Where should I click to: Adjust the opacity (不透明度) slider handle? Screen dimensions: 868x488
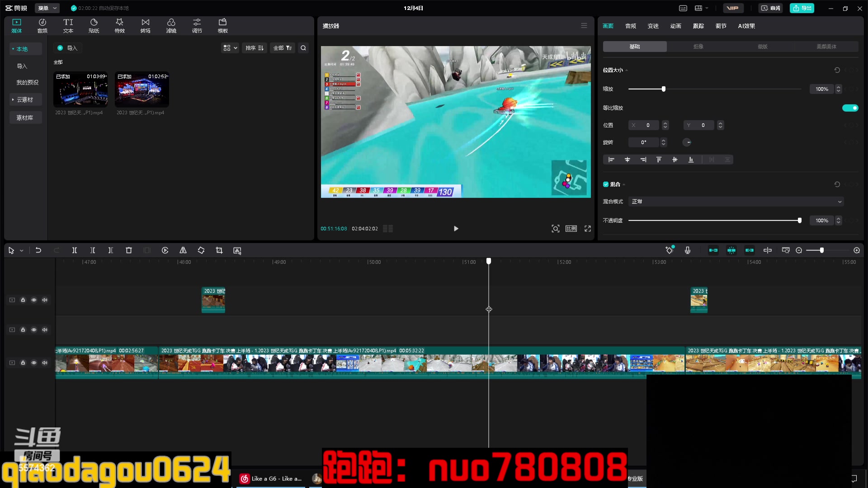click(800, 221)
